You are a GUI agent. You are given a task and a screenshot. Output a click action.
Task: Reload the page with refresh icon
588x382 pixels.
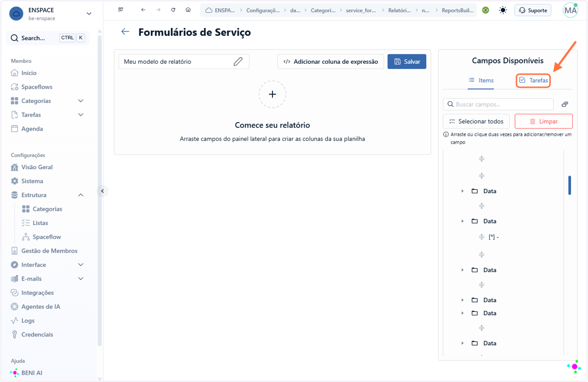pos(173,10)
